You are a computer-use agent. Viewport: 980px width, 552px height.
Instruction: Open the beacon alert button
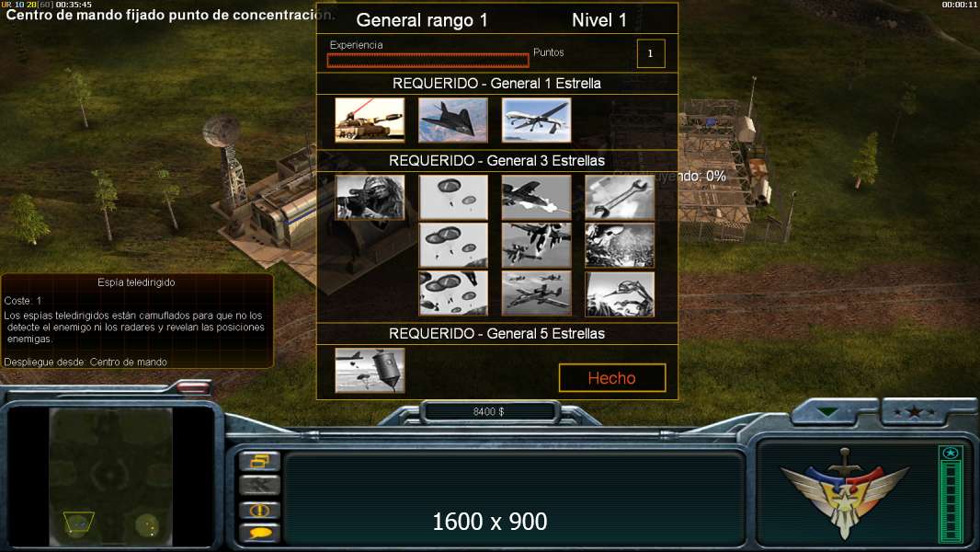coord(259,510)
